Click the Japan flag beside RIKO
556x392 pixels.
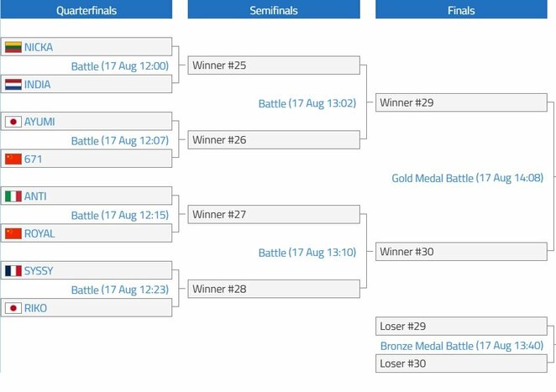tap(13, 308)
